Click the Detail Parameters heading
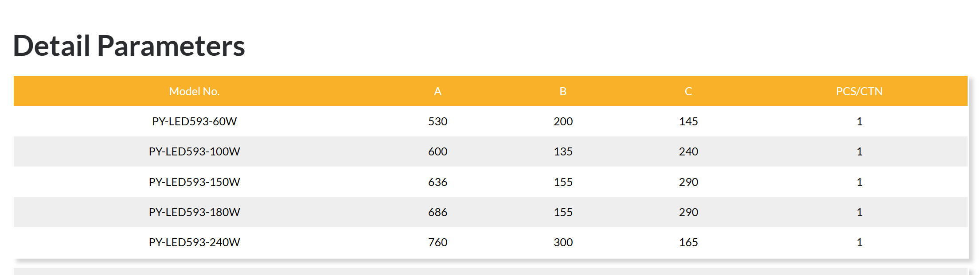This screenshot has height=275, width=980. (x=129, y=46)
